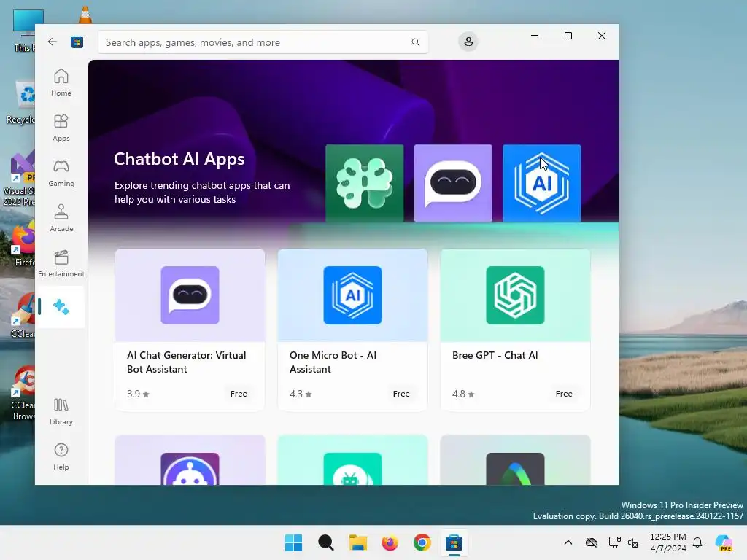Open the robot-head app card in second row
This screenshot has width=747, height=560.
190,460
